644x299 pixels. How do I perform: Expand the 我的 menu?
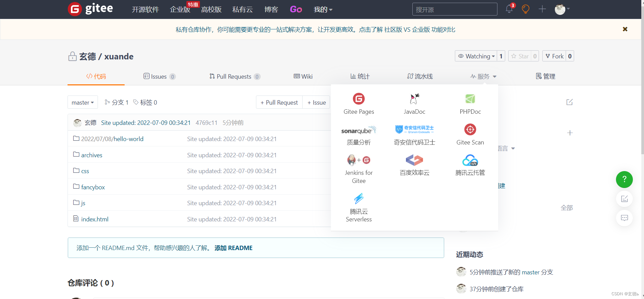(x=323, y=9)
